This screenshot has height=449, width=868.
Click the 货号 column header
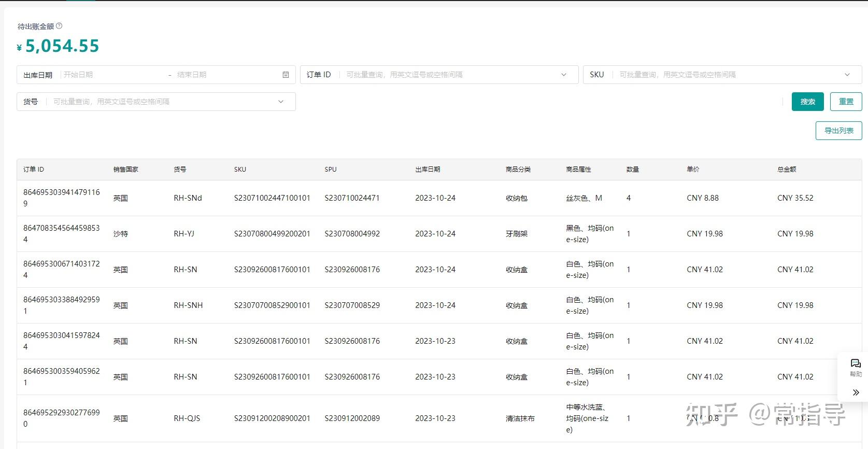click(x=180, y=170)
